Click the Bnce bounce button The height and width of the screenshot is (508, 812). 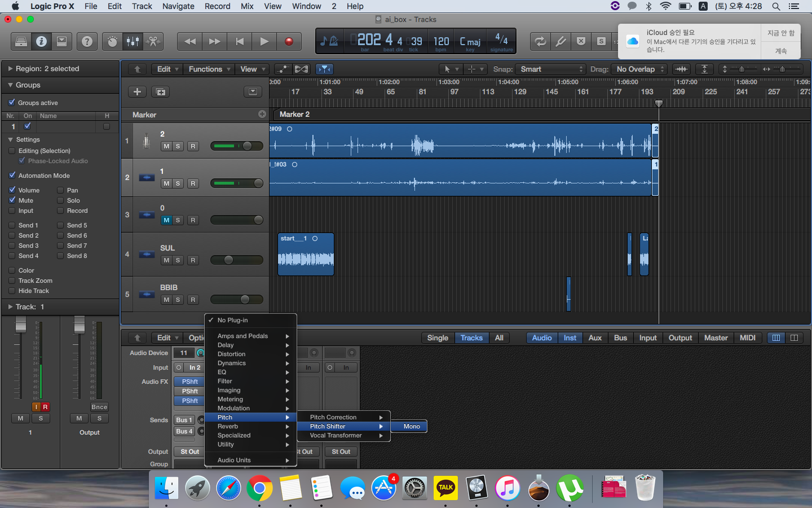pos(99,407)
